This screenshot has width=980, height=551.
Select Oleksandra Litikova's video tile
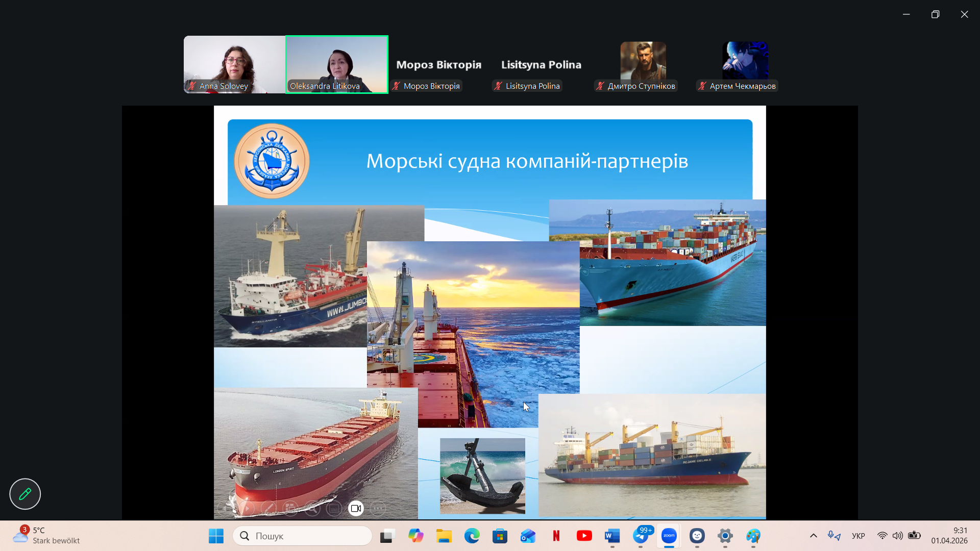pos(337,64)
